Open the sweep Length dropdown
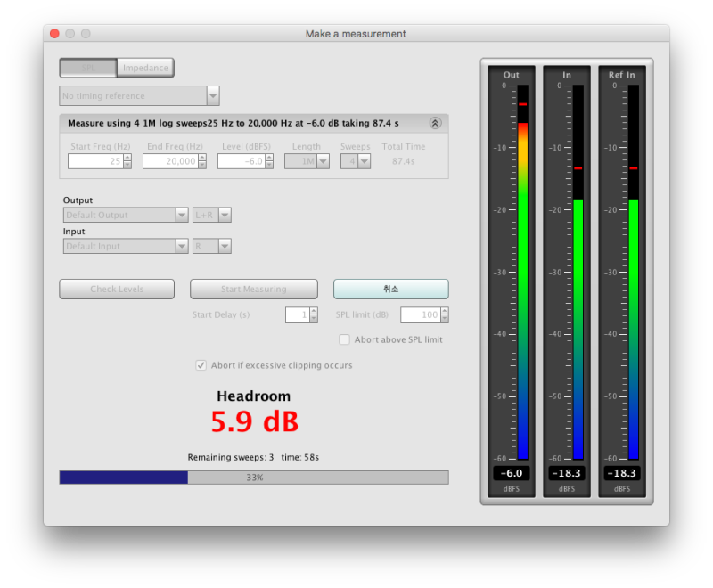Image resolution: width=713 pixels, height=588 pixels. pos(307,161)
